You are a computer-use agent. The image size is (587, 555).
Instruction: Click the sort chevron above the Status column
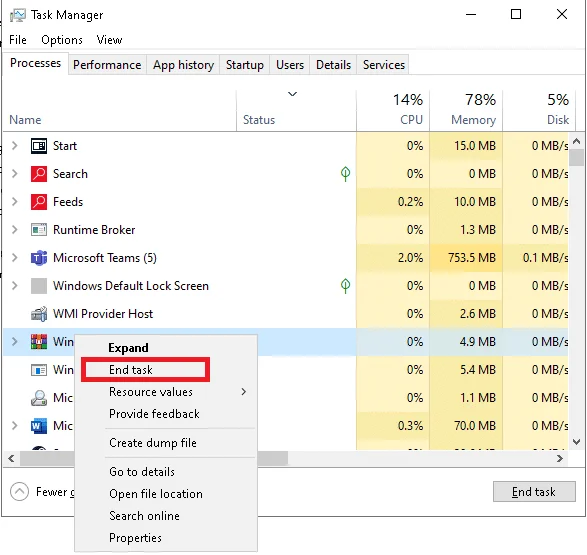click(x=292, y=94)
